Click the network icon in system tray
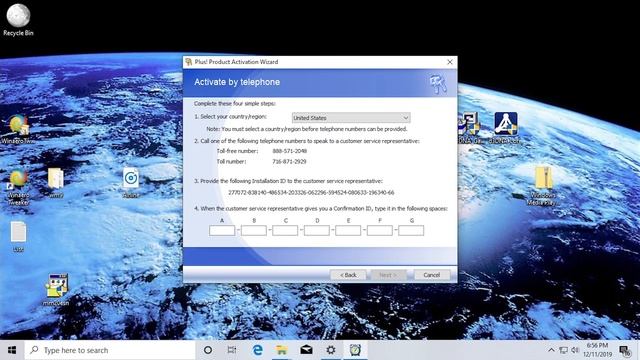 (x=563, y=350)
